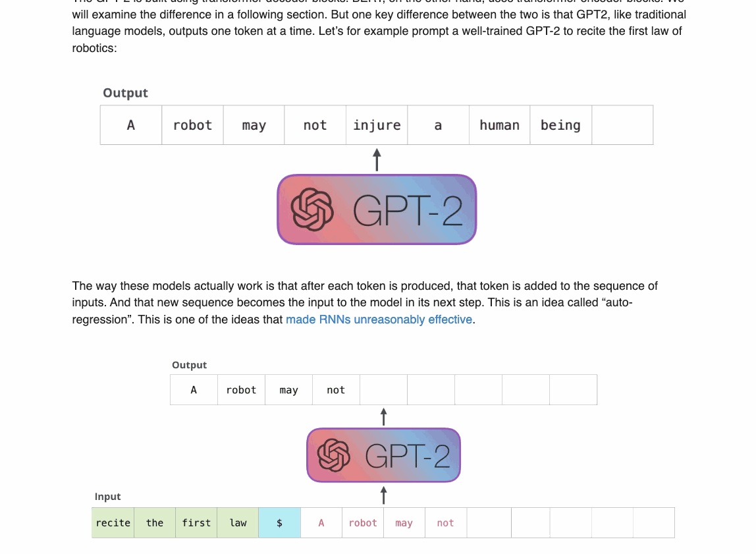Click the "Input" label above the input row
Screen dimensions: 756x554
[108, 497]
